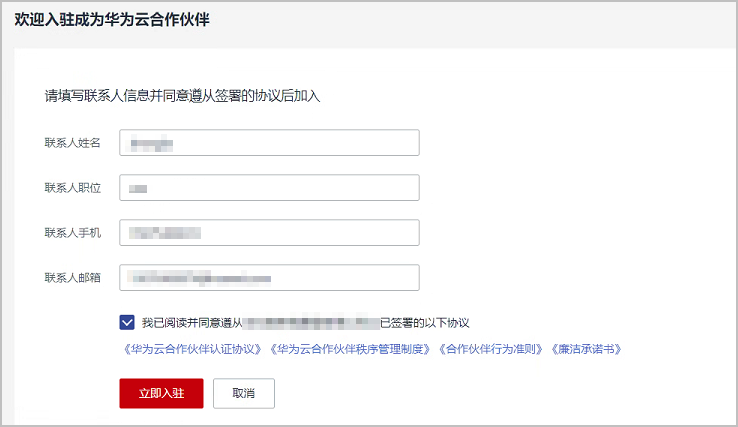Open 《廉洁承诺书》 link
738x427 pixels.
pyautogui.click(x=586, y=349)
